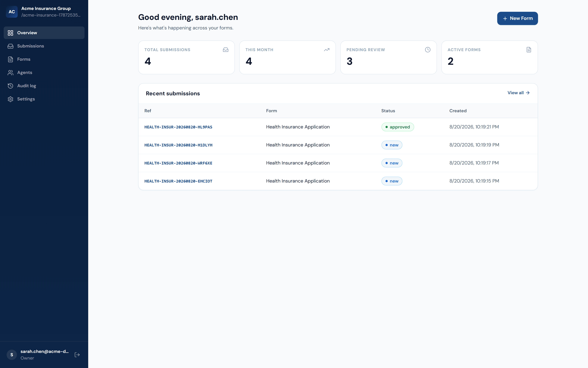The height and width of the screenshot is (368, 588).
Task: Open submission HEALTH-INSUR-20260820-H1DLYH
Action: pyautogui.click(x=178, y=145)
